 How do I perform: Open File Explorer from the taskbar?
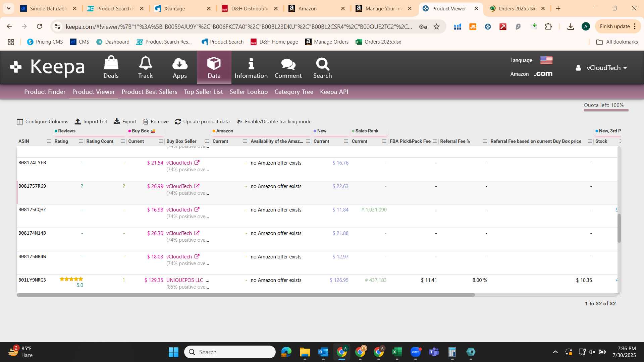[x=305, y=352]
